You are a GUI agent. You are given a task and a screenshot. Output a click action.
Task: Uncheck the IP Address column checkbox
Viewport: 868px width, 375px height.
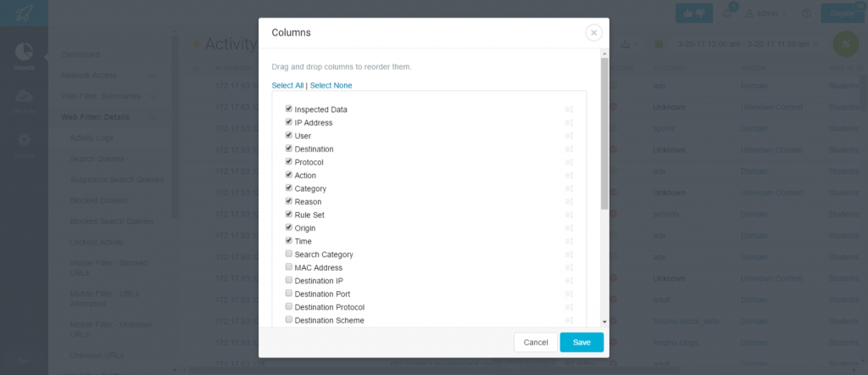click(x=288, y=122)
